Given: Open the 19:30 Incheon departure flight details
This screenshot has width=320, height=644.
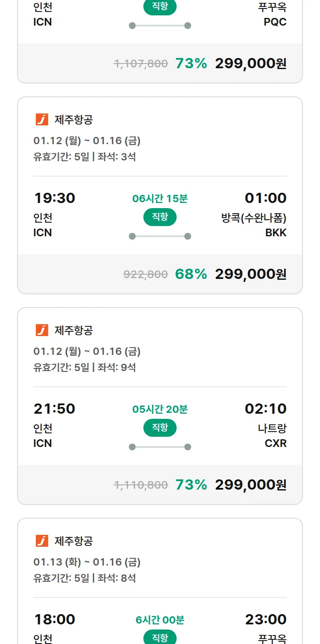Looking at the screenshot, I should click(54, 198).
